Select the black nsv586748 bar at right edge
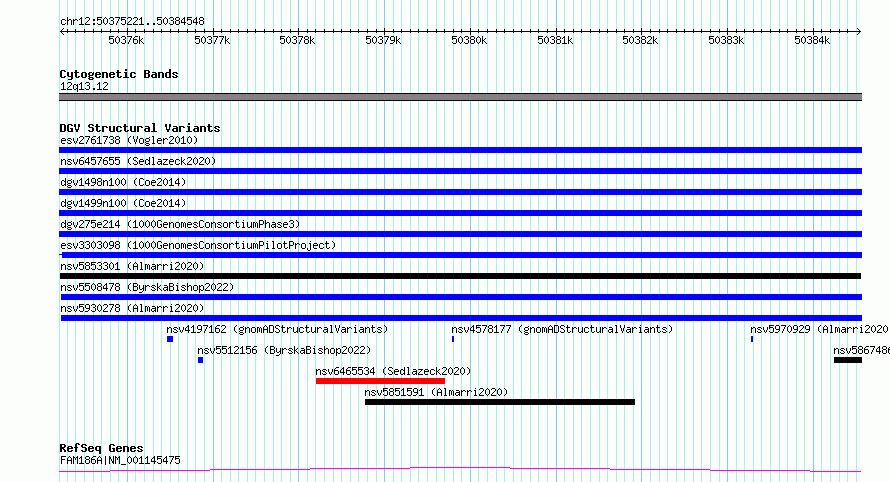Viewport: 890px width, 482px height. tap(848, 360)
